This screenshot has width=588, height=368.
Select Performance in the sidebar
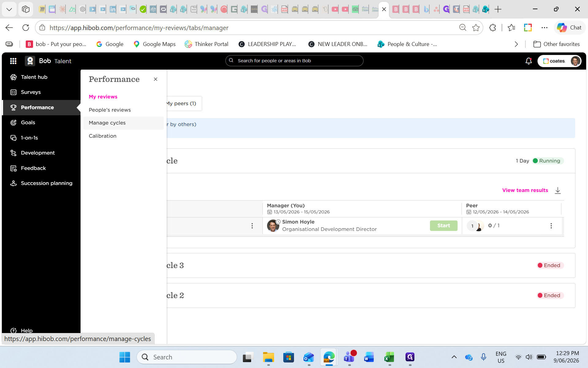[x=41, y=108]
